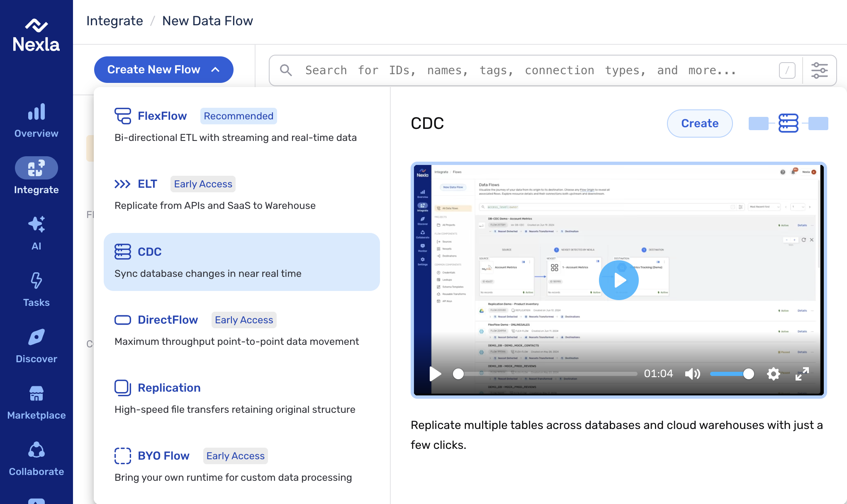Select CDC flow type

tap(242, 262)
